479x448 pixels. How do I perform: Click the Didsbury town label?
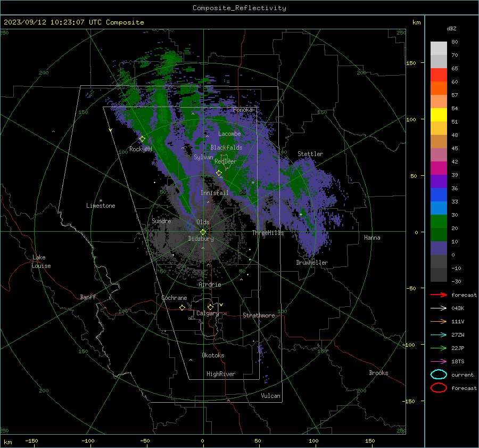coord(201,239)
